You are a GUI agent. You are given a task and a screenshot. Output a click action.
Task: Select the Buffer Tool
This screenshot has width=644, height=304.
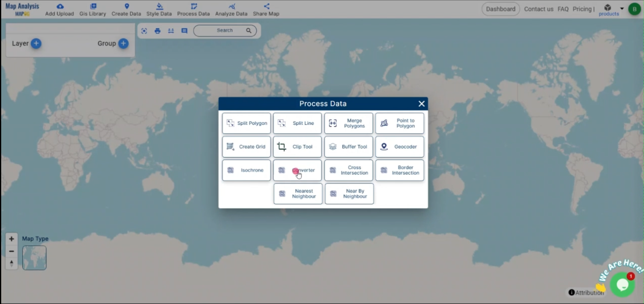pos(349,147)
